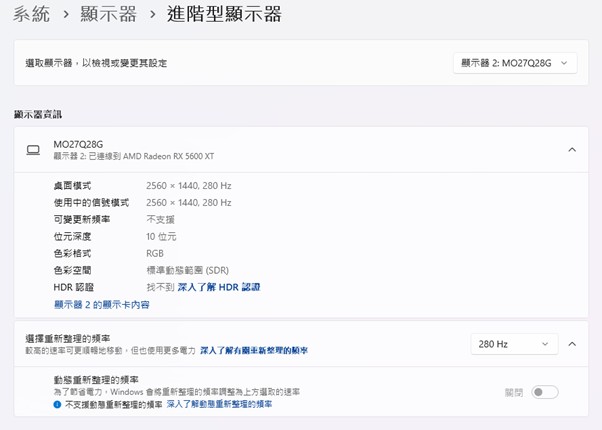Click the MO27Q28G display name header

coord(76,144)
